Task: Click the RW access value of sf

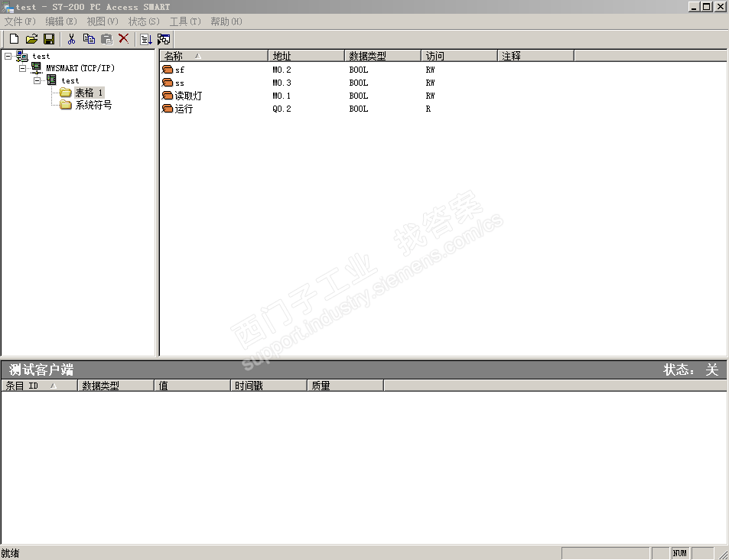Action: 430,70
